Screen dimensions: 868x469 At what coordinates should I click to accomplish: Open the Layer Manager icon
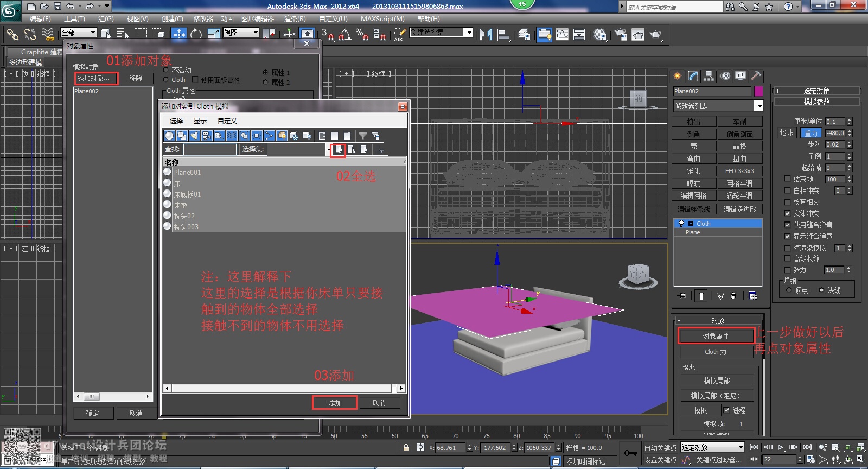[524, 34]
